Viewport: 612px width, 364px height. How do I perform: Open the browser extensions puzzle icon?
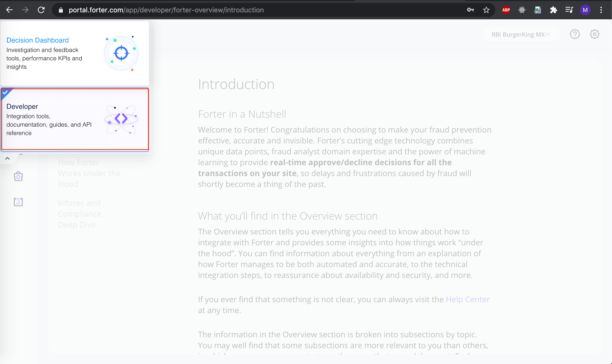coord(553,10)
